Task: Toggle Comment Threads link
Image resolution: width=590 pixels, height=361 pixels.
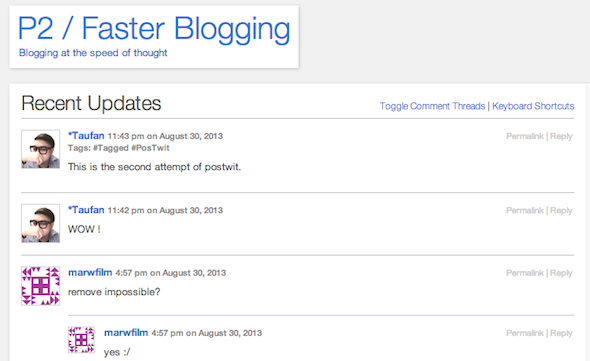Action: pos(432,106)
